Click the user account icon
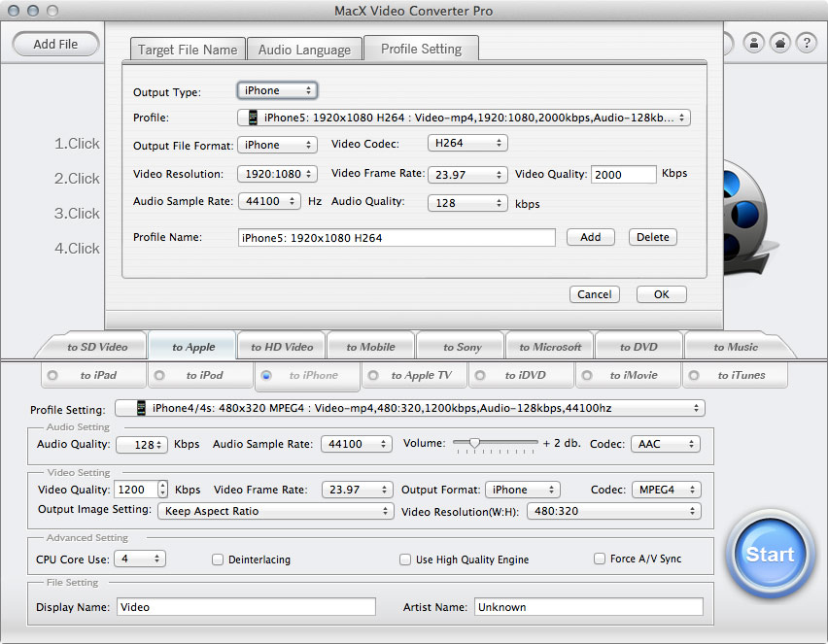 tap(753, 44)
